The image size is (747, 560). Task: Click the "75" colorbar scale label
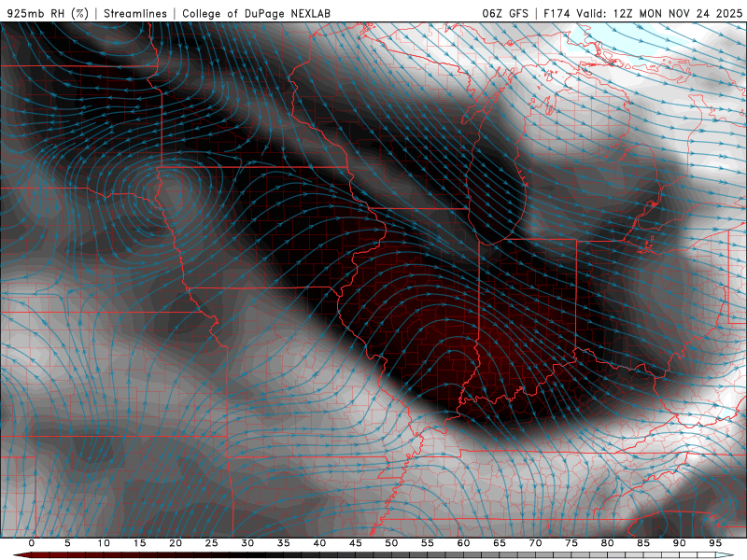point(571,543)
